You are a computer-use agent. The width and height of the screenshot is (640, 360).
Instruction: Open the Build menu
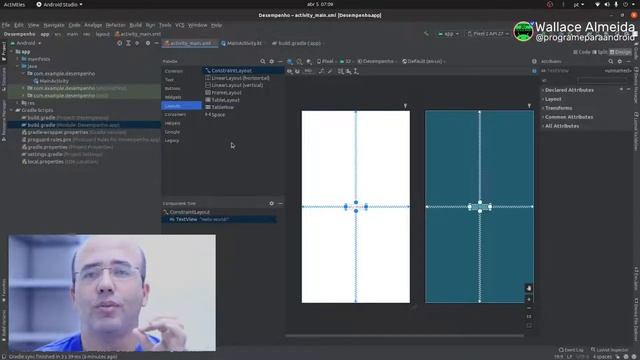click(135, 25)
